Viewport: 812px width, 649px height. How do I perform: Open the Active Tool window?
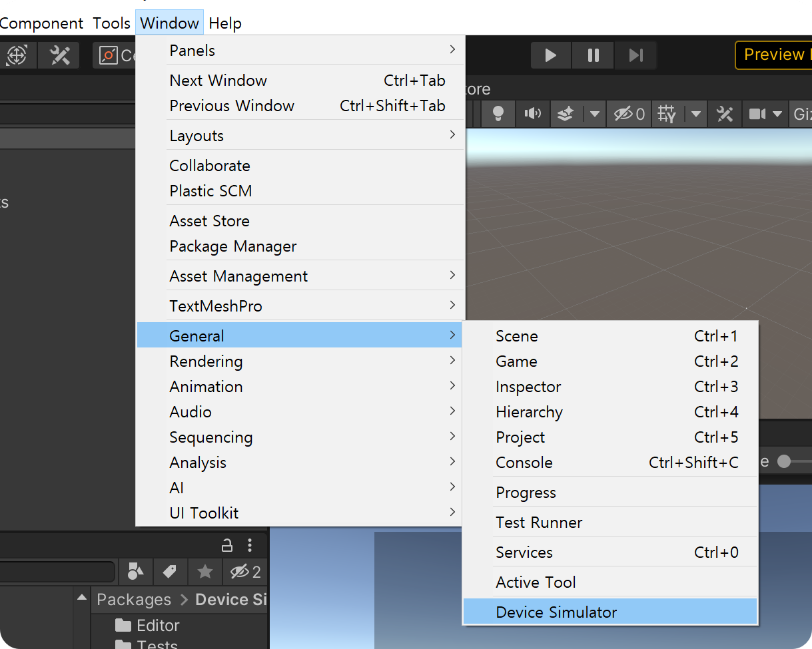coord(610,582)
